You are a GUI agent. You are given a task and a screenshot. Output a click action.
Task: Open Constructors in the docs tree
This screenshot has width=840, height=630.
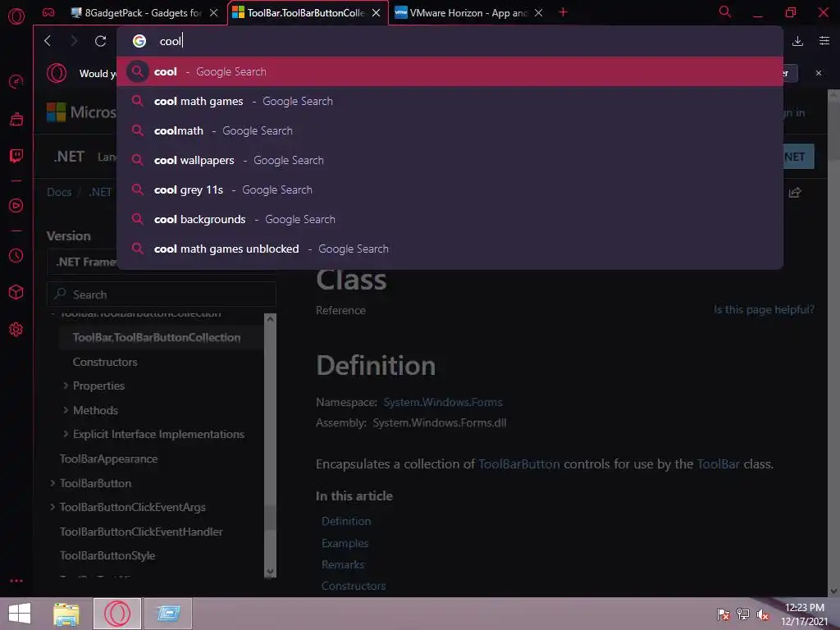click(x=105, y=362)
